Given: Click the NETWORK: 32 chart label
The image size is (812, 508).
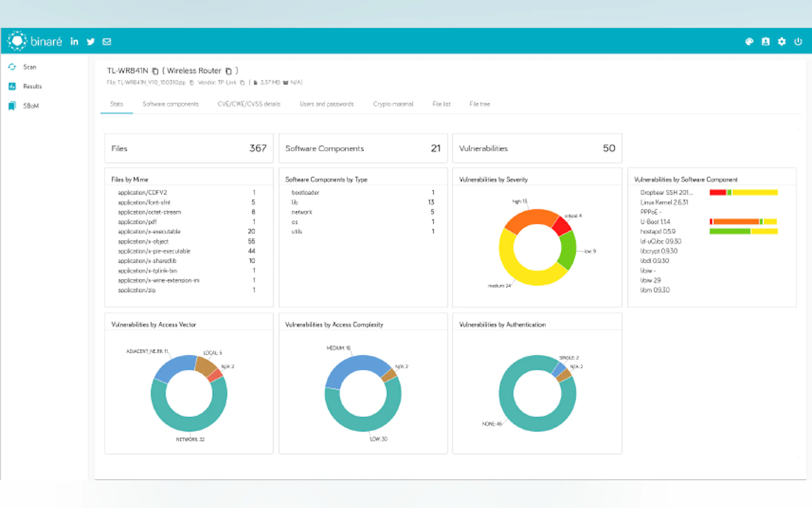Looking at the screenshot, I should click(190, 439).
